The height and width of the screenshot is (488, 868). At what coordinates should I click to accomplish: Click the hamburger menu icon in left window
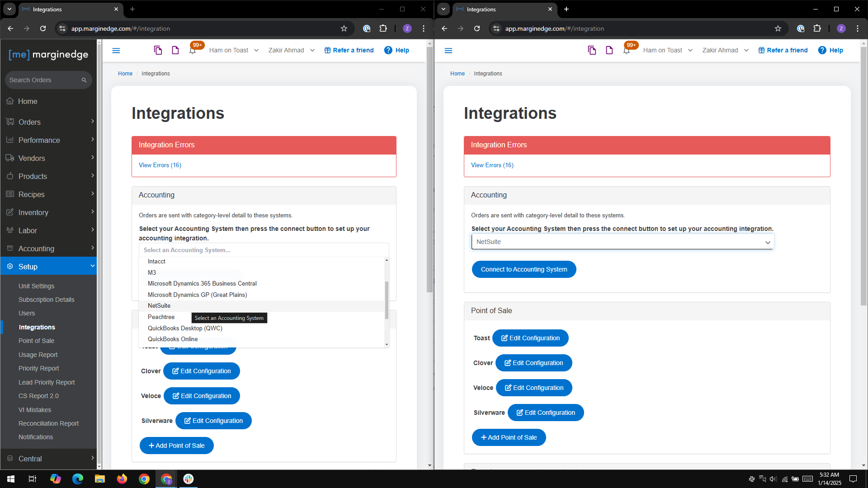pos(116,51)
